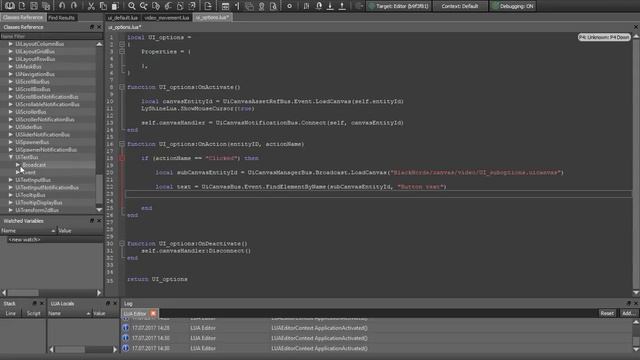Click scroll-right arrow under Watched Variables
Image resolution: width=640 pixels, height=360 pixels.
pyautogui.click(x=99, y=293)
